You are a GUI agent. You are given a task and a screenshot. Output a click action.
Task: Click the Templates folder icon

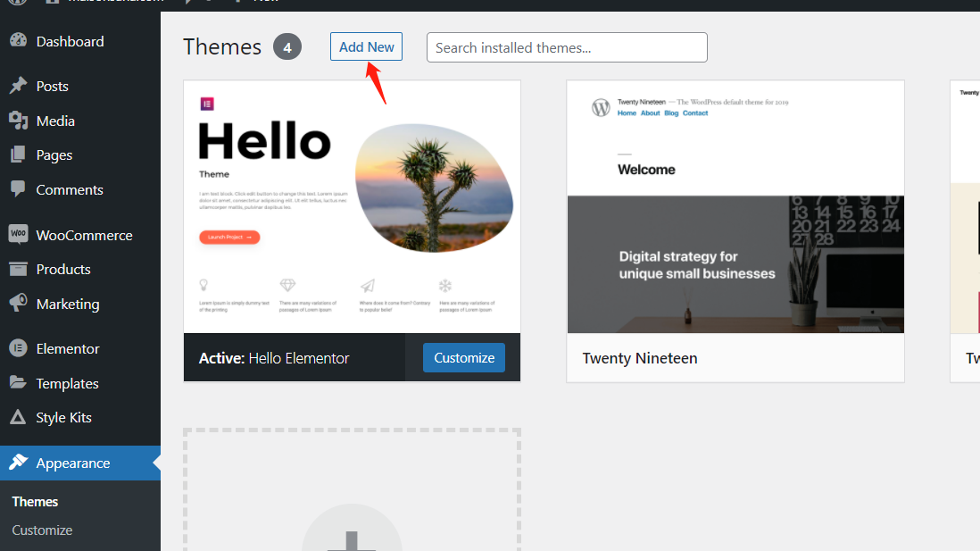tap(18, 383)
